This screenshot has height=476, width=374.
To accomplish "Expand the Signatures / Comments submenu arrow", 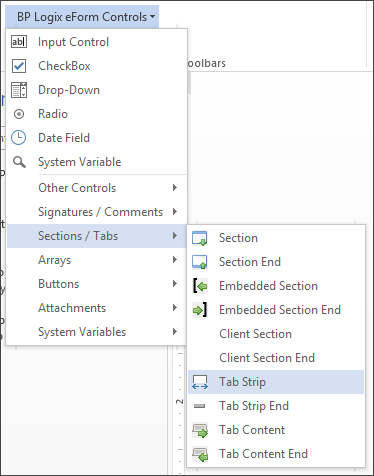I will 175,212.
